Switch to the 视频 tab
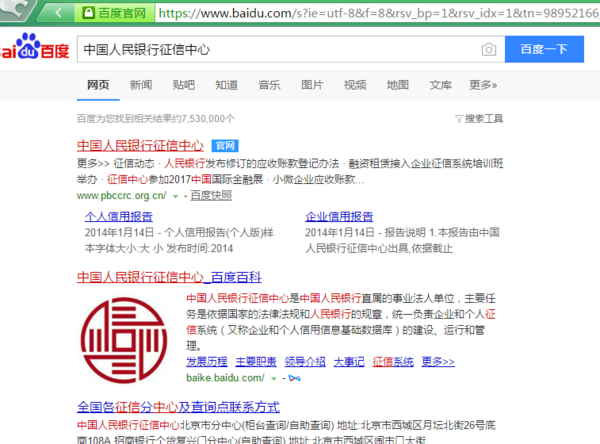The width and height of the screenshot is (600, 444). click(355, 85)
